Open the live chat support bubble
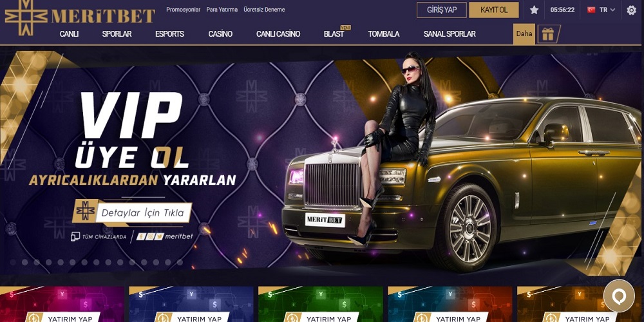644x322 pixels. [x=619, y=295]
